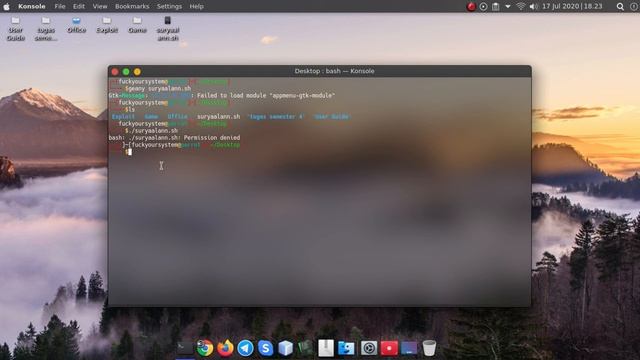The width and height of the screenshot is (640, 360).
Task: Close the Konsole window with red button
Action: pos(115,72)
